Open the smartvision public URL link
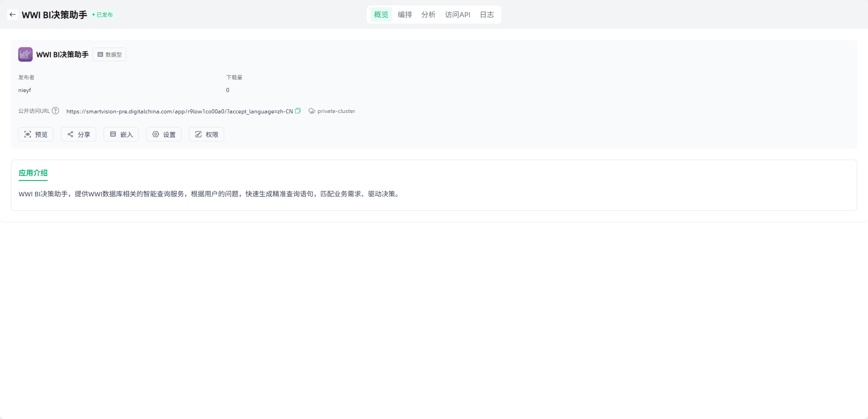The width and height of the screenshot is (868, 419). pos(179,111)
